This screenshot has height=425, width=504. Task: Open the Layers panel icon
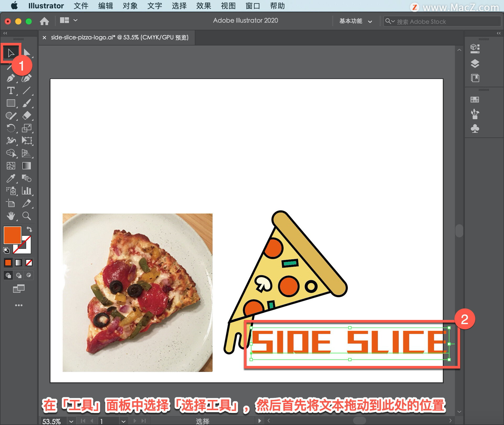click(x=475, y=63)
